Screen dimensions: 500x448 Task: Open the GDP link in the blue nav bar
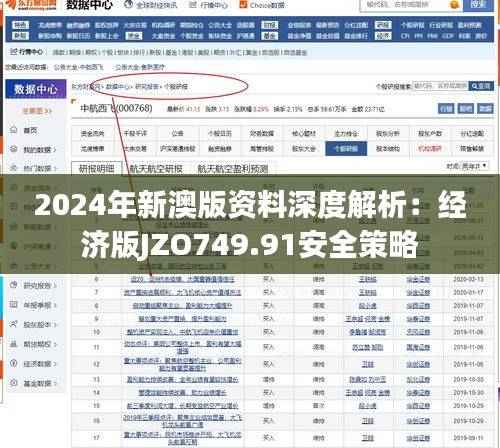tap(448, 36)
